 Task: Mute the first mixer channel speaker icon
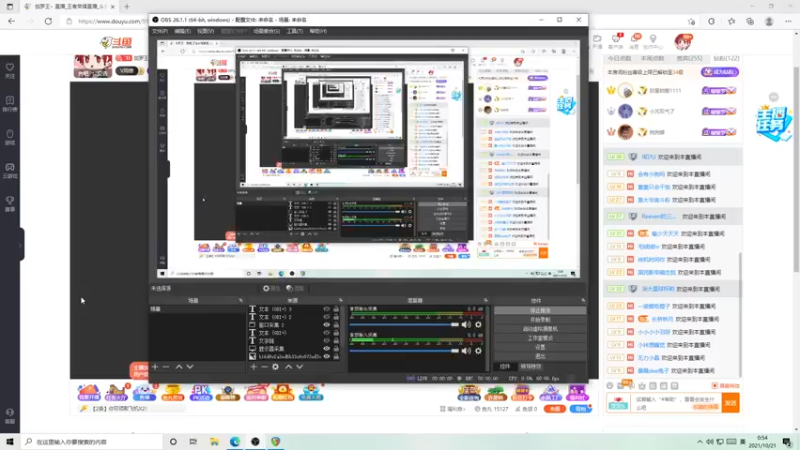pos(466,324)
